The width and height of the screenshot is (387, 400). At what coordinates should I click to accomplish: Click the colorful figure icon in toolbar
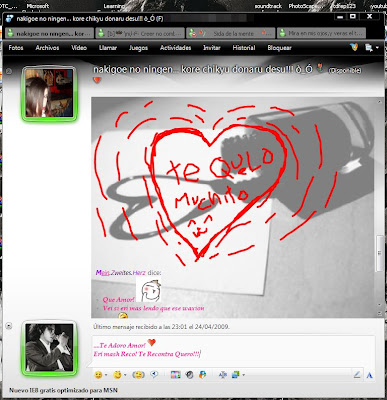[x=202, y=375]
